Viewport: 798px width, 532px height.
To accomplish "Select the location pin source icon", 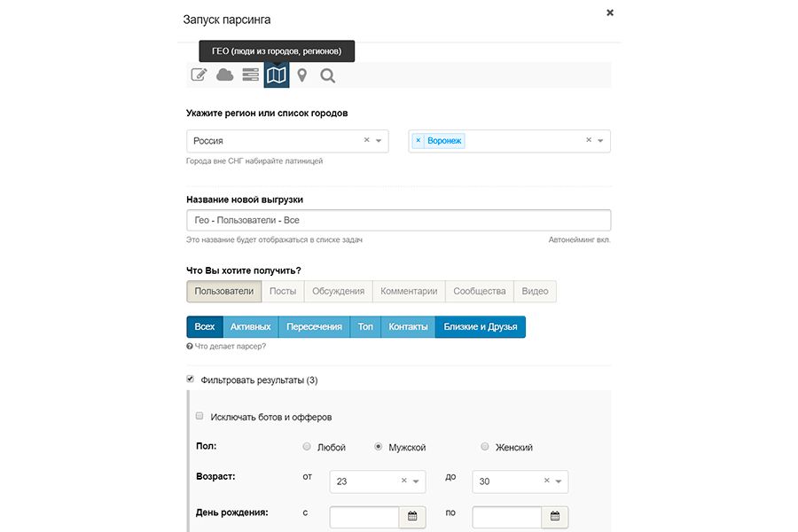I will click(x=301, y=75).
